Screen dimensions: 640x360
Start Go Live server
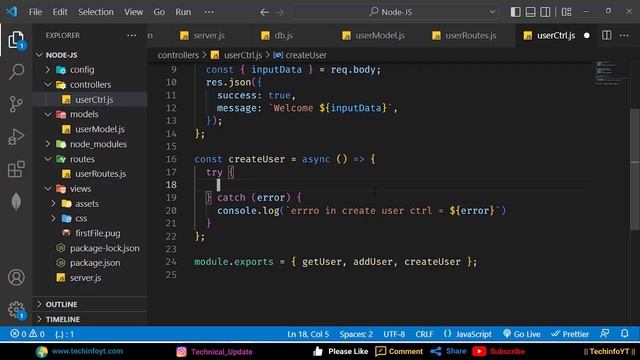click(x=522, y=334)
